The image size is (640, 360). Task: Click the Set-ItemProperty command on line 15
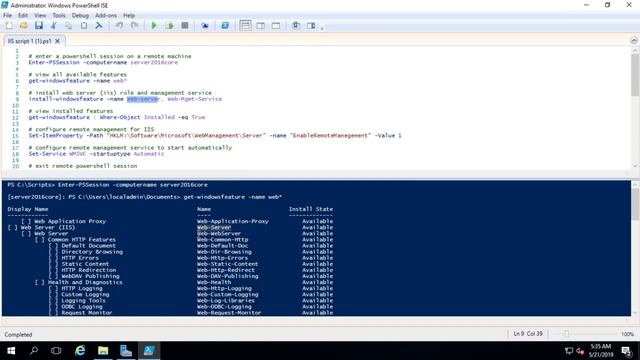[x=215, y=136]
